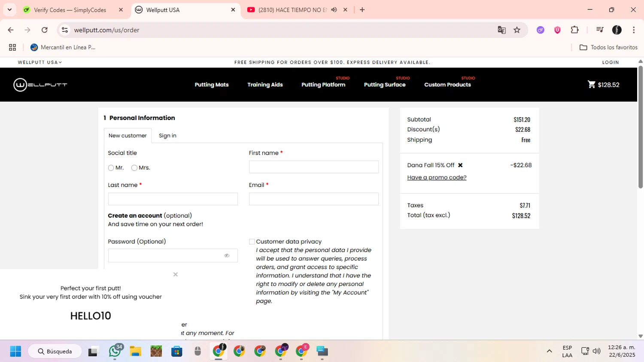Show hidden system tray icons
The height and width of the screenshot is (362, 644).
(549, 351)
